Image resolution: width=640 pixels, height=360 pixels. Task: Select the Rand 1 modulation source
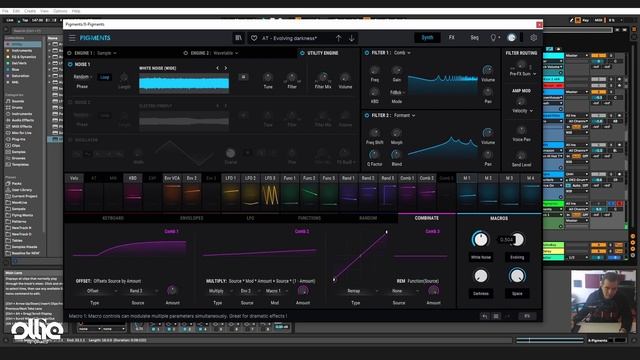348,191
